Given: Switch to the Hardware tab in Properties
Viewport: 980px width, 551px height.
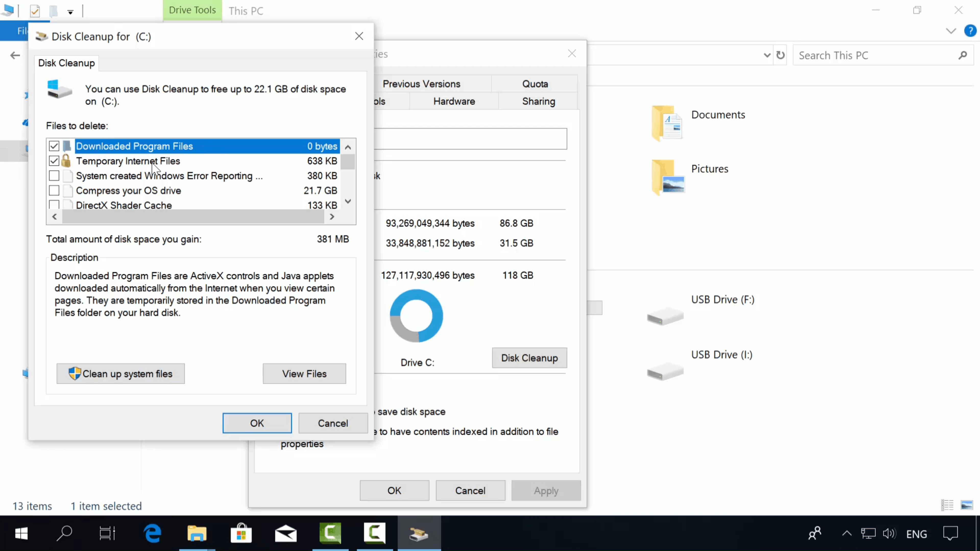Looking at the screenshot, I should coord(454,101).
